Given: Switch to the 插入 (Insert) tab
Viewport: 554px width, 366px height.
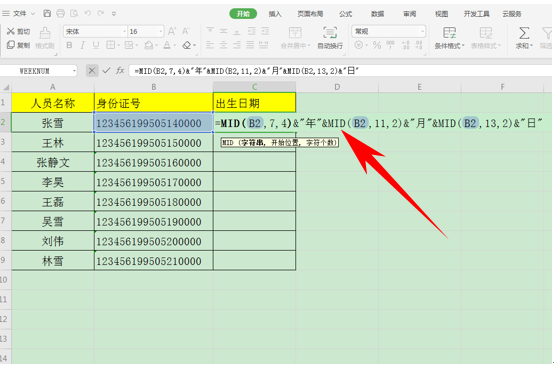Looking at the screenshot, I should pyautogui.click(x=275, y=14).
